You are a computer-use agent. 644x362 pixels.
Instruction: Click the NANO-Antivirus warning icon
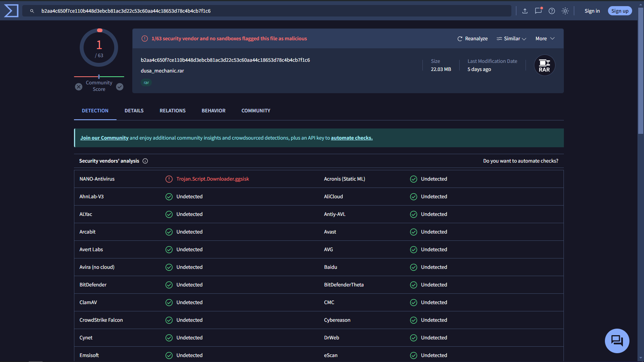[169, 179]
